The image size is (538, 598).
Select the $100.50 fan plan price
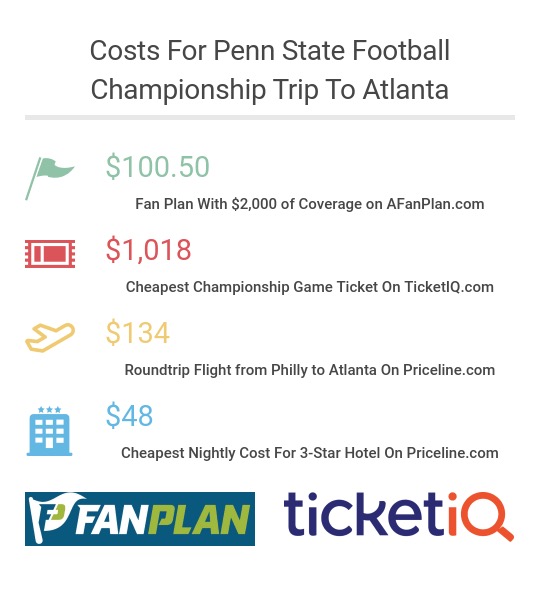pyautogui.click(x=157, y=167)
